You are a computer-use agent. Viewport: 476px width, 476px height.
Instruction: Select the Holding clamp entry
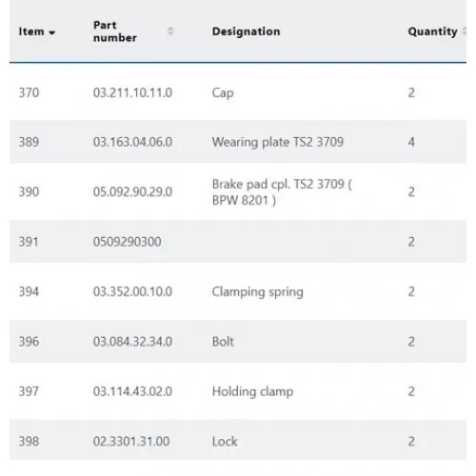[x=252, y=391]
